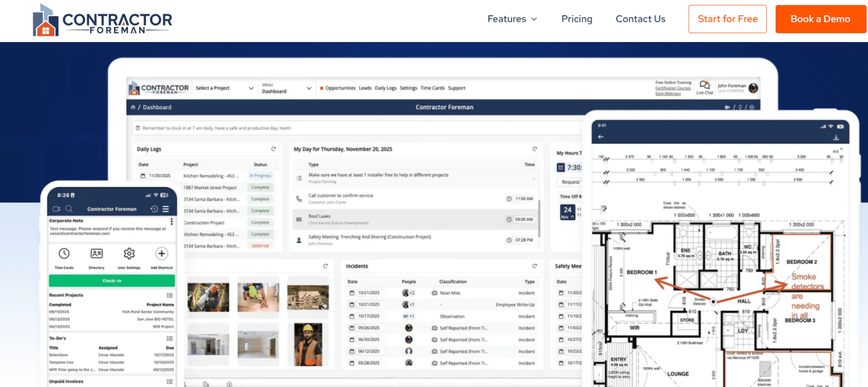The width and height of the screenshot is (868, 387).
Task: Open the hamburger menu in phone app
Action: pyautogui.click(x=166, y=209)
